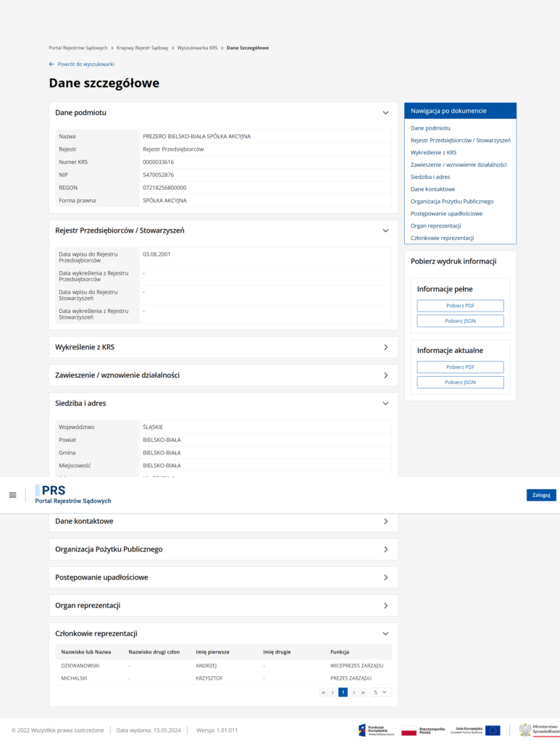Expand the Wykreślenie z KRS section
This screenshot has height=742, width=560.
(385, 347)
